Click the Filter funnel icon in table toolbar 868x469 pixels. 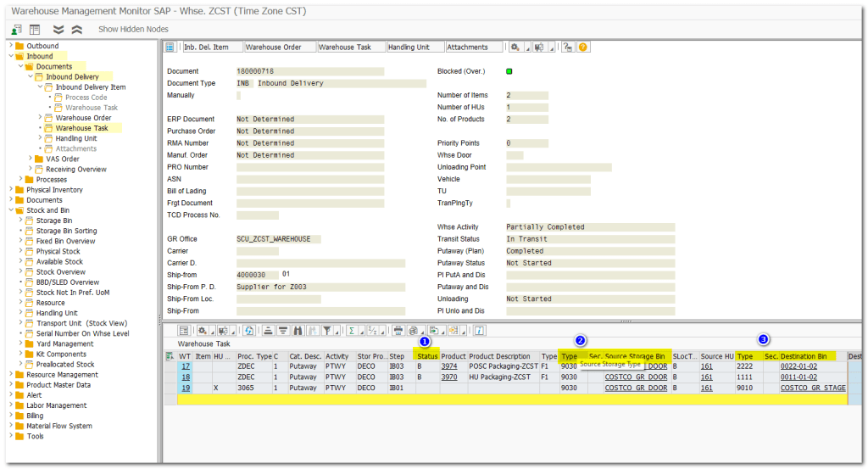coord(327,331)
